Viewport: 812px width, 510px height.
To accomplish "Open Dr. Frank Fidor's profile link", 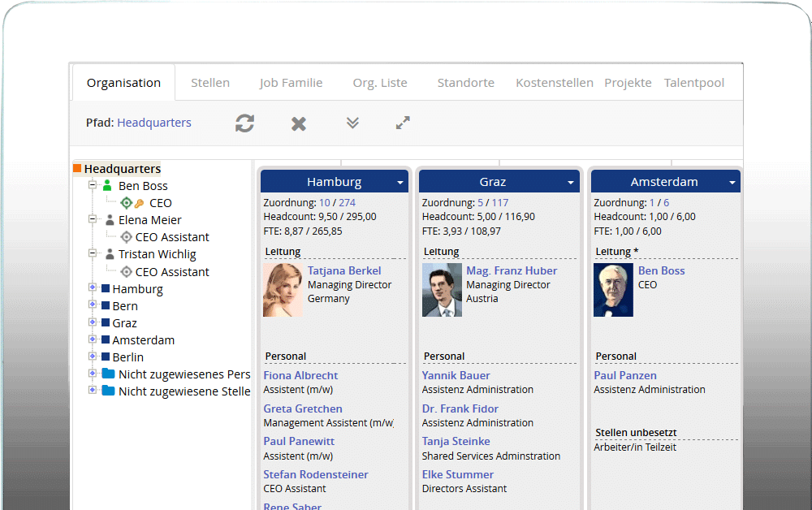I will click(460, 408).
